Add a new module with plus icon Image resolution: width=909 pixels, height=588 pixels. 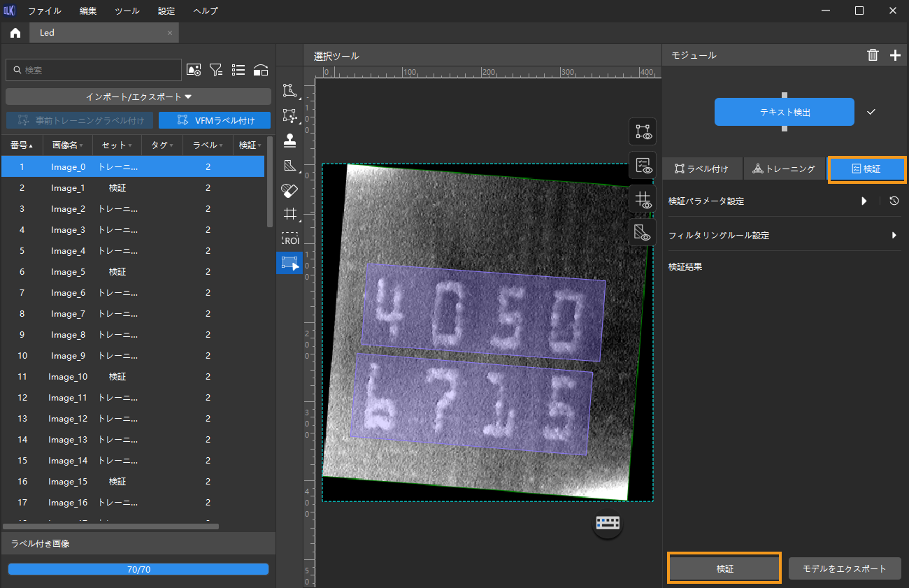895,55
